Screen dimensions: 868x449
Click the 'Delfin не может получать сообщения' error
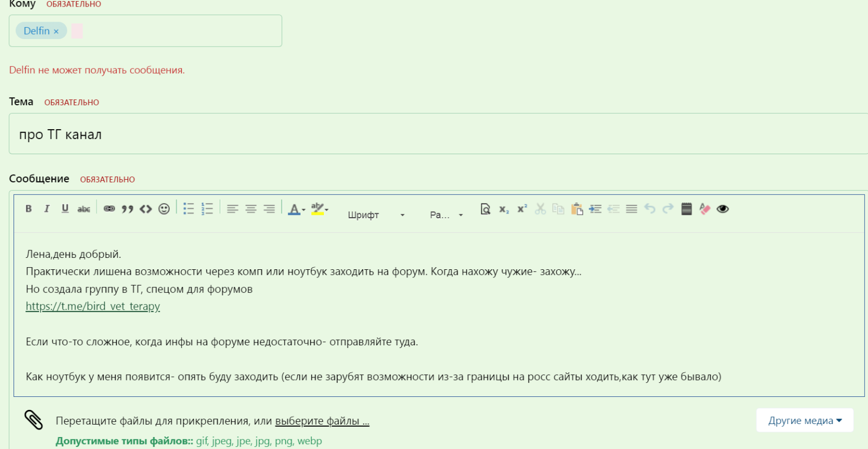[97, 70]
